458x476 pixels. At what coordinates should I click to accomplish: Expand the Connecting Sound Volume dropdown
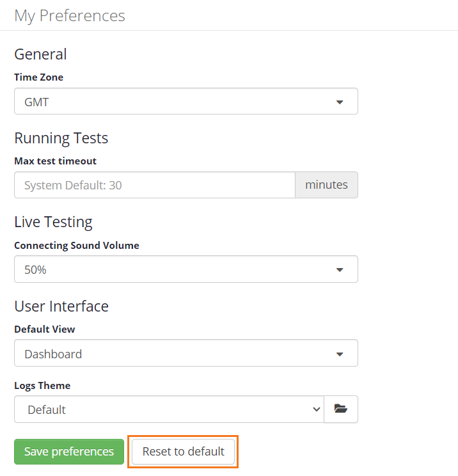(186, 269)
